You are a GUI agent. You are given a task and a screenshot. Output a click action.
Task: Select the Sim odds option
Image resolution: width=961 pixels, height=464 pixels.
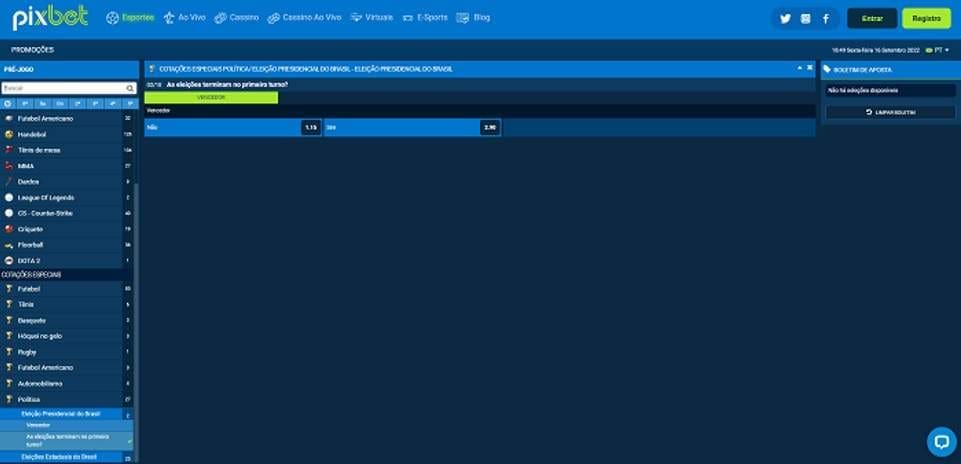point(412,127)
